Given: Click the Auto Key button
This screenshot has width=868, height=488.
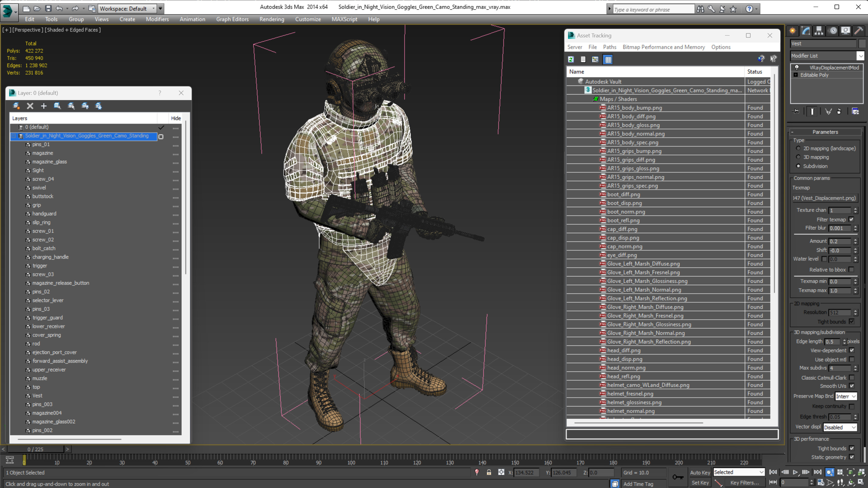Looking at the screenshot, I should 700,472.
